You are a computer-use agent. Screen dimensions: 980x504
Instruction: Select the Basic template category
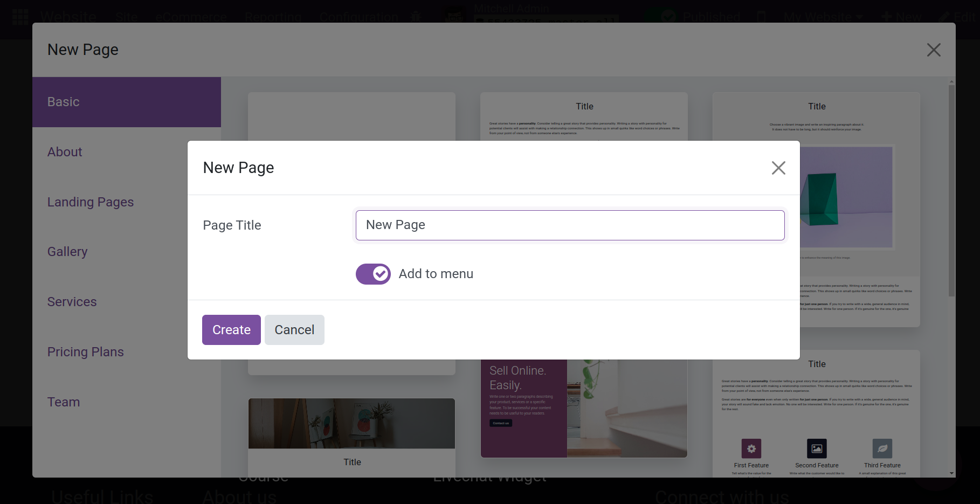pyautogui.click(x=127, y=102)
